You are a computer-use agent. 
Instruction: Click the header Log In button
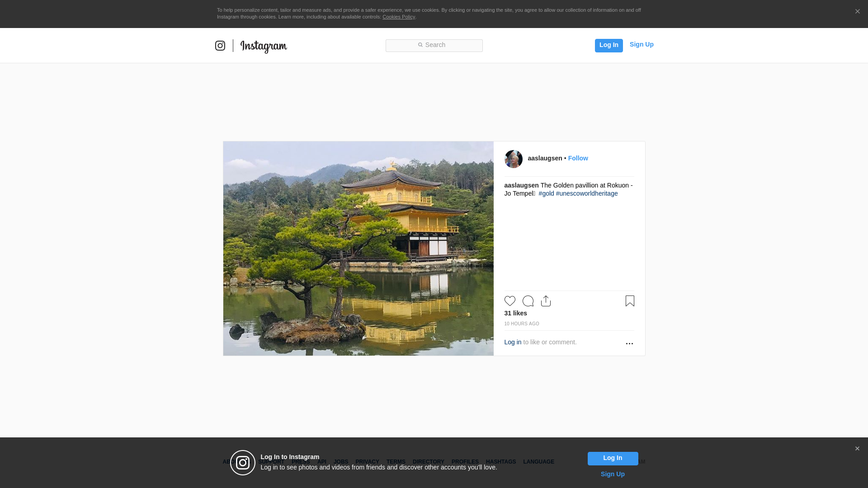click(609, 45)
